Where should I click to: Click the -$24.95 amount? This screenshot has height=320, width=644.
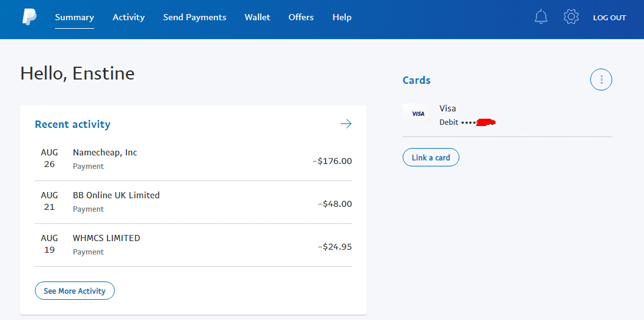pos(335,247)
